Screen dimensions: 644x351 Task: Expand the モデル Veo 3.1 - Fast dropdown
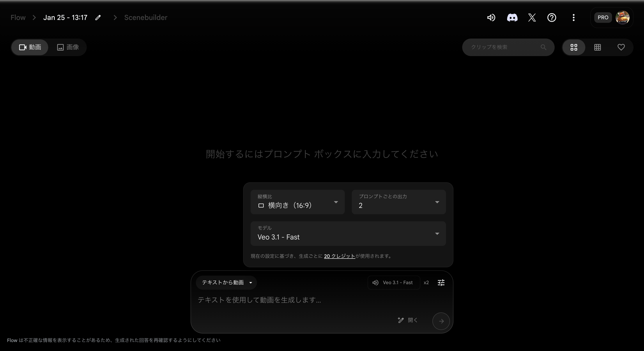tap(348, 234)
